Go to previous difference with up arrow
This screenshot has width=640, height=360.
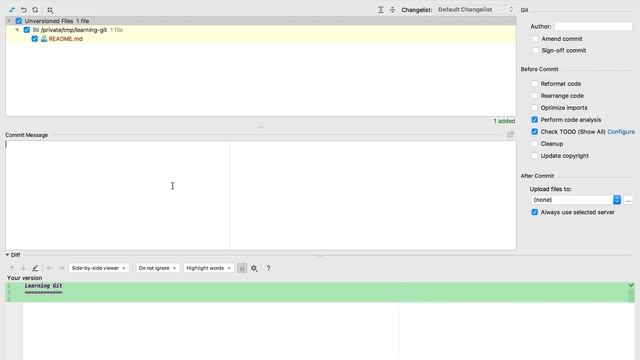pyautogui.click(x=12, y=268)
